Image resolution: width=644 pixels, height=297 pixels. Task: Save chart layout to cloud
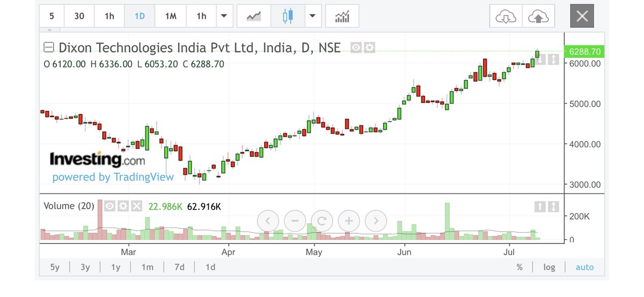[538, 17]
